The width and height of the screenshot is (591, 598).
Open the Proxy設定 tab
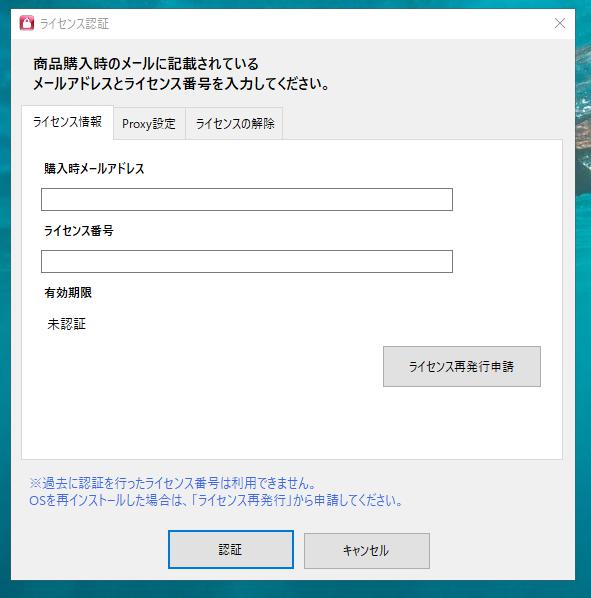[x=149, y=124]
